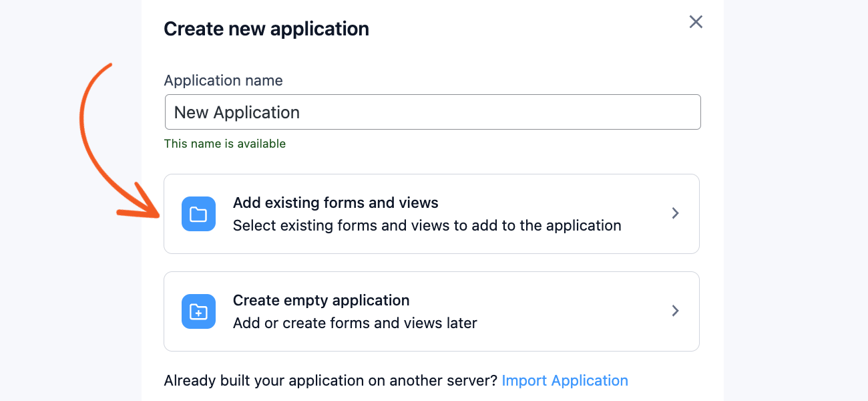Select Add existing forms and views title
This screenshot has height=401, width=868.
coord(336,203)
